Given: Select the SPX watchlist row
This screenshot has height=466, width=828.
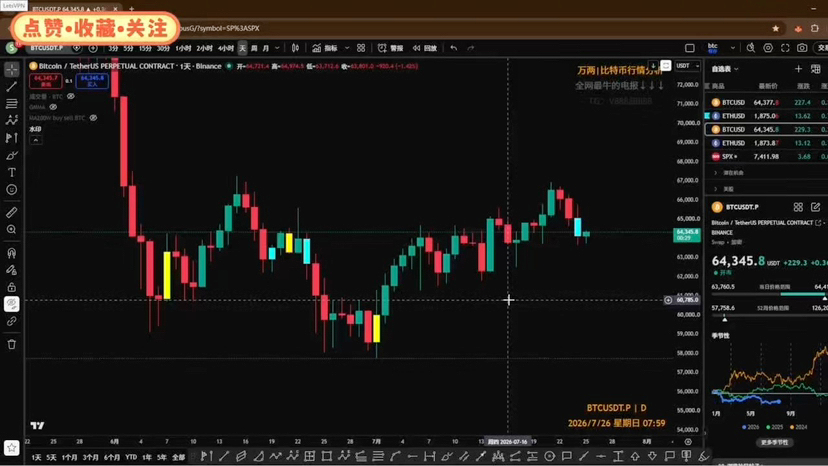Looking at the screenshot, I should 767,156.
